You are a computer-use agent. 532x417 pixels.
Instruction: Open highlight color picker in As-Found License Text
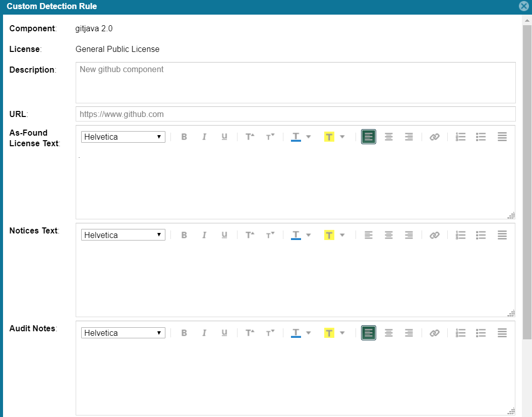click(341, 137)
